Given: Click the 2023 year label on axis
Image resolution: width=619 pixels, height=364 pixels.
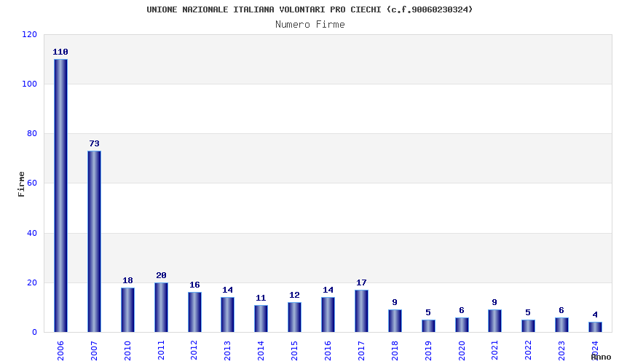Looking at the screenshot, I should point(561,350).
